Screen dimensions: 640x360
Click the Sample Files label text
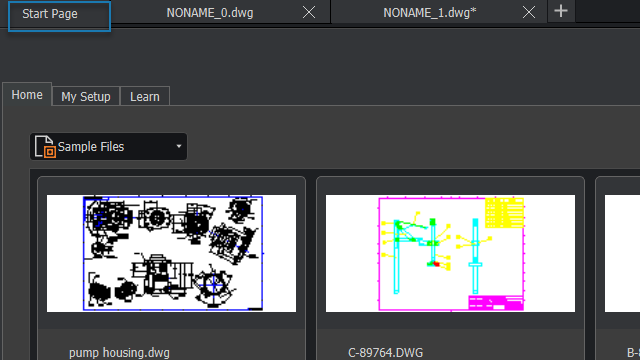click(91, 147)
